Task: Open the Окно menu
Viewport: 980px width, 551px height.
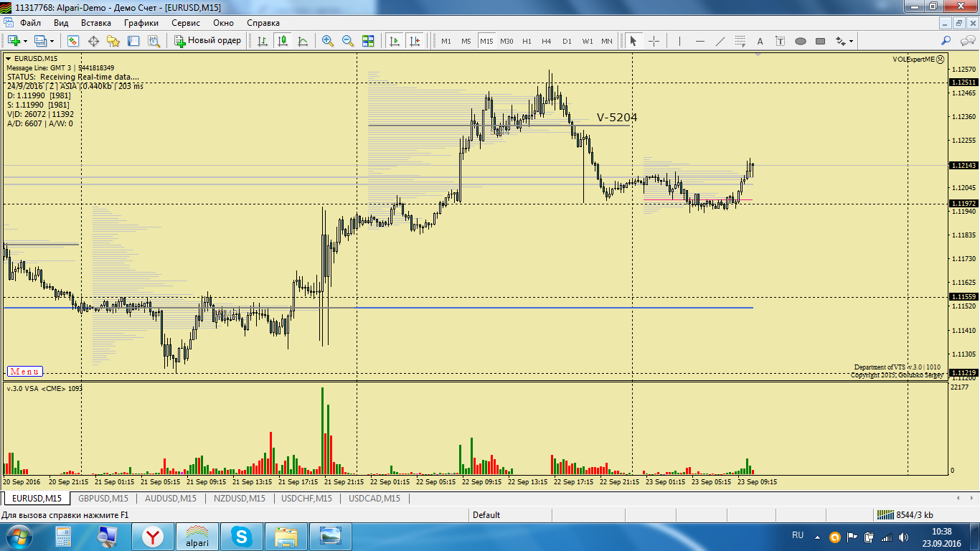Action: pos(224,23)
